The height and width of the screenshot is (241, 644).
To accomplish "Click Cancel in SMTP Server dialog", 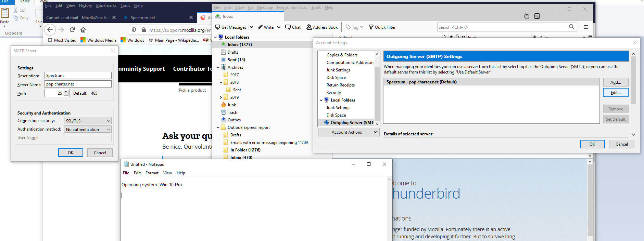I will pyautogui.click(x=100, y=153).
